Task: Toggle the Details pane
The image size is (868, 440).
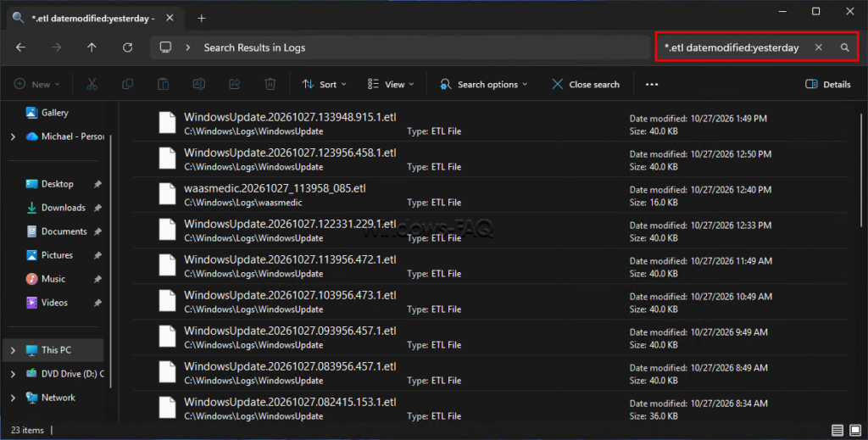Action: click(x=827, y=84)
